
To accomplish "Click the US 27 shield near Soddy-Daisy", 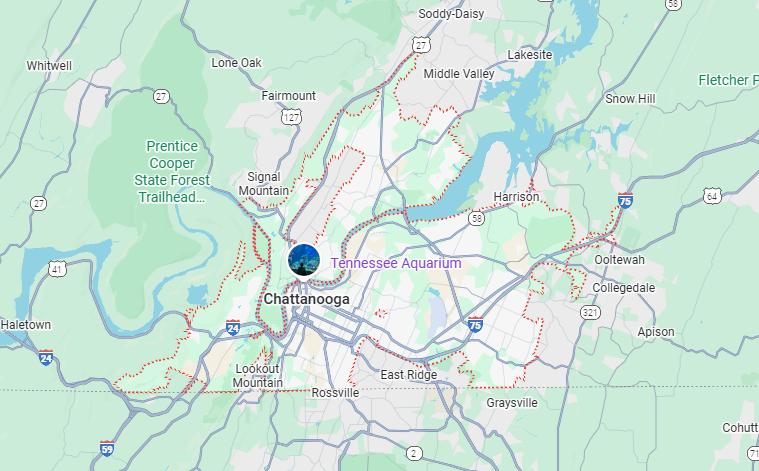I will point(421,46).
